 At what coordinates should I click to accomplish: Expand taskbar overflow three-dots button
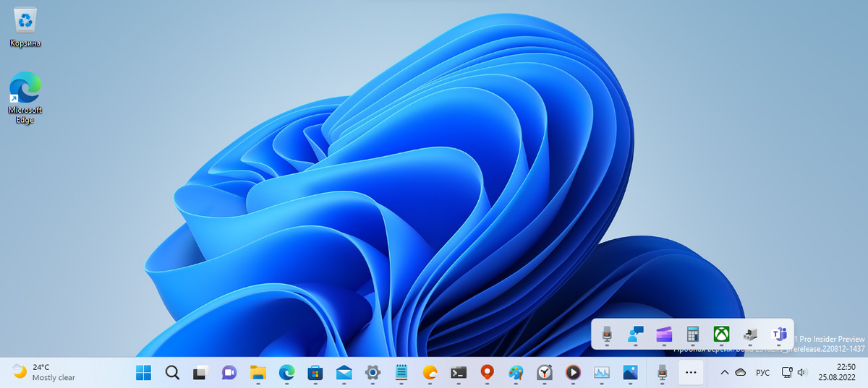click(x=691, y=373)
